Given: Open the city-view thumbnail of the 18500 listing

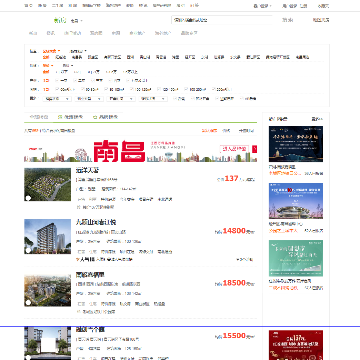Looking at the screenshot, I should (47, 290).
